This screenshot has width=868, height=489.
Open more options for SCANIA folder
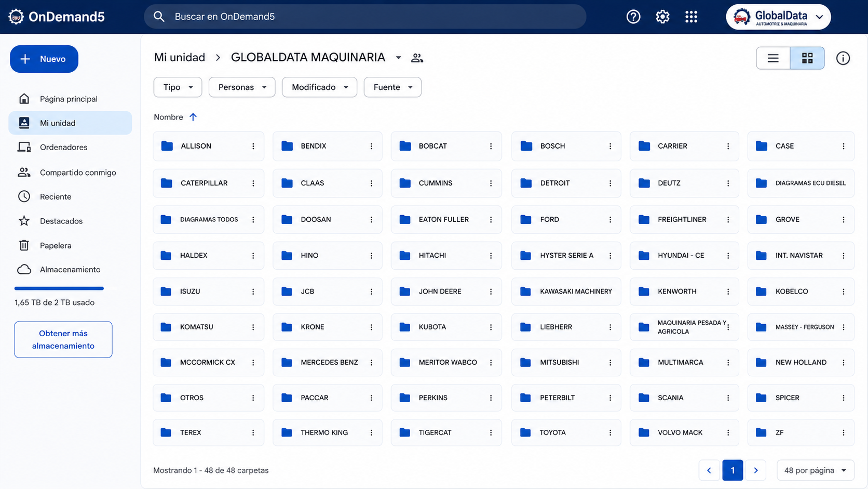click(728, 398)
